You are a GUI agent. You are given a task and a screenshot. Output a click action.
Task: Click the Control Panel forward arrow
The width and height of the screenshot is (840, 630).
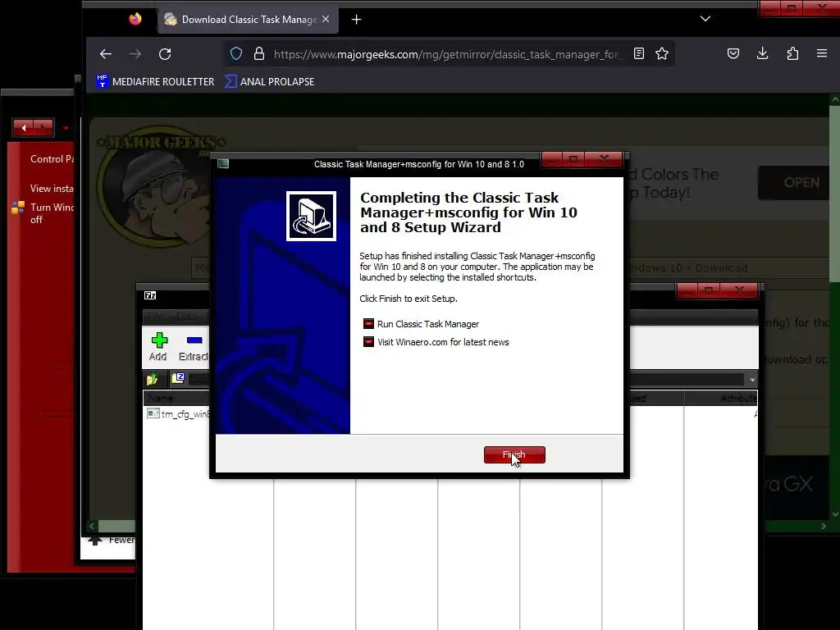pos(43,127)
